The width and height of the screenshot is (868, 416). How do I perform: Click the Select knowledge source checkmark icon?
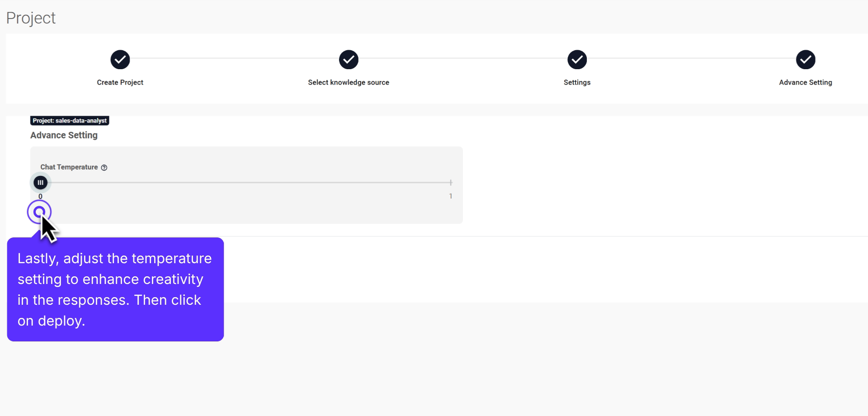pyautogui.click(x=348, y=60)
